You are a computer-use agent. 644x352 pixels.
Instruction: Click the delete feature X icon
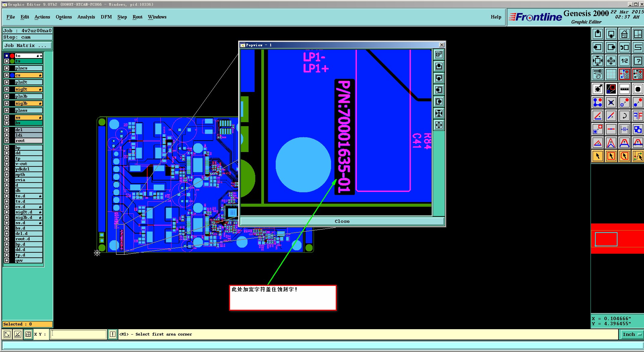611,102
